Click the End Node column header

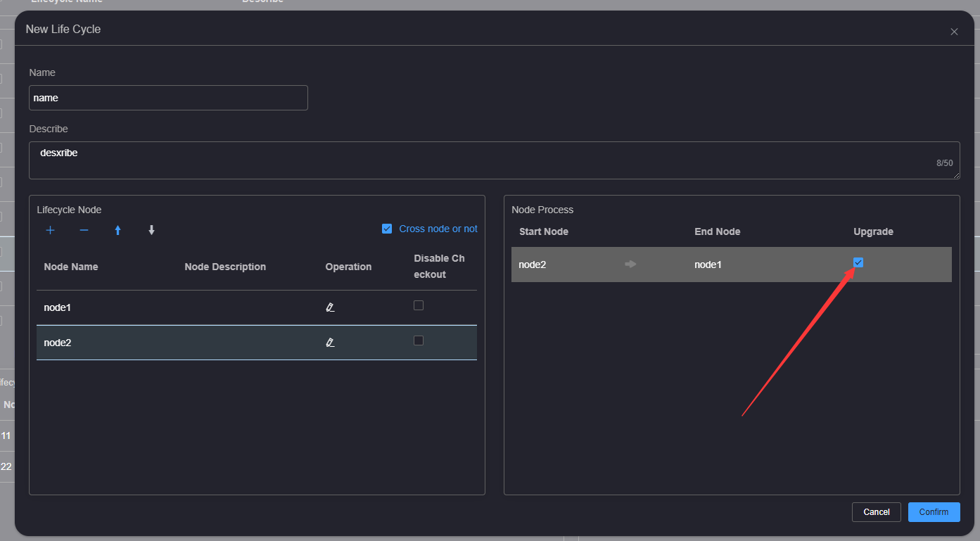click(718, 231)
